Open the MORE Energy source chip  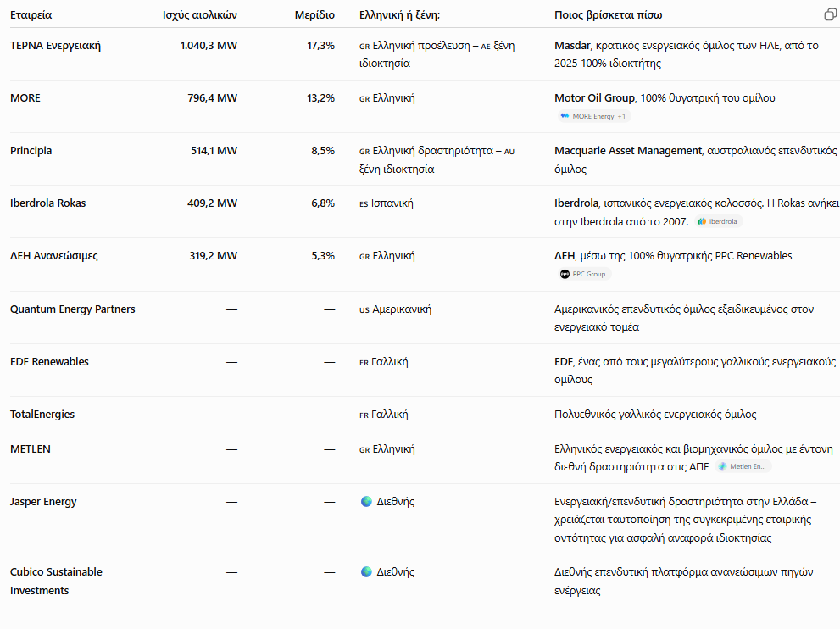click(593, 116)
